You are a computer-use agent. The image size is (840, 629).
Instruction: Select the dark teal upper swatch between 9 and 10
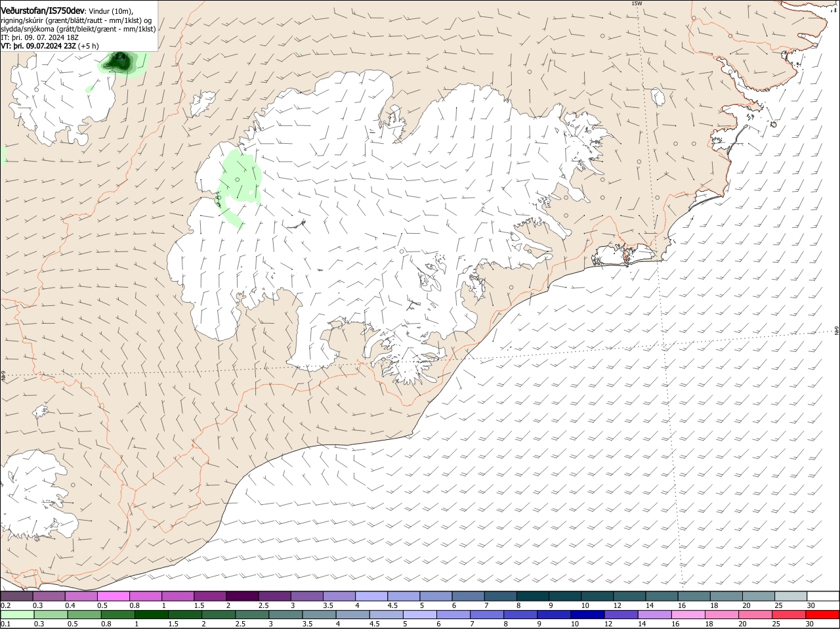(x=564, y=596)
